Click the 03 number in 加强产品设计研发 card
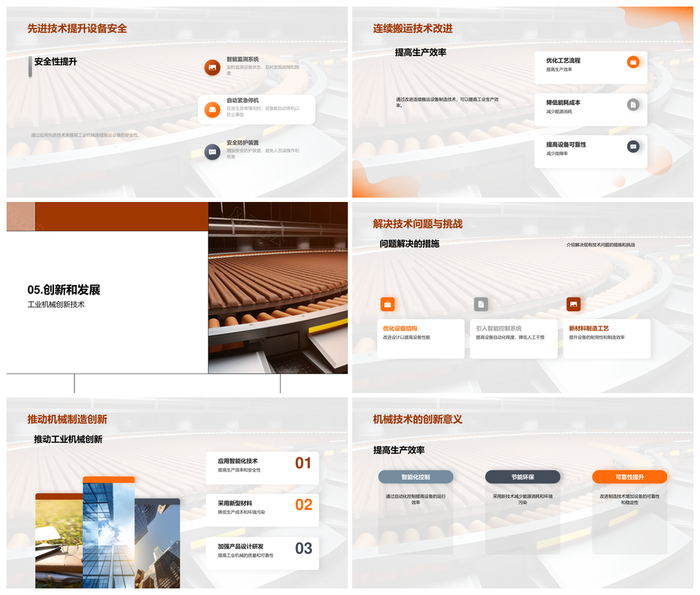Screen dimensions: 700x595 303,548
